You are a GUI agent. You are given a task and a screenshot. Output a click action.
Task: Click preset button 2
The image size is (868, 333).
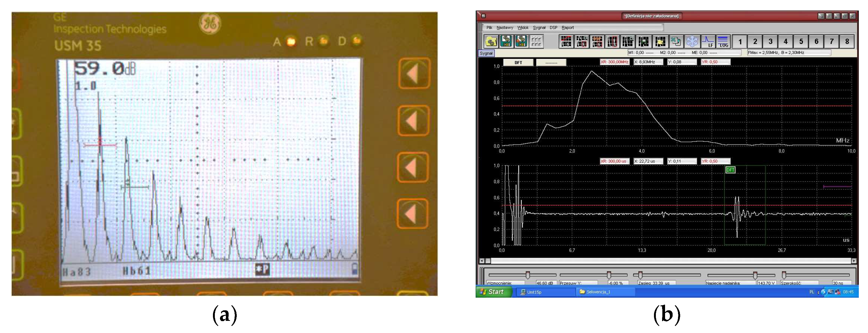(x=755, y=41)
